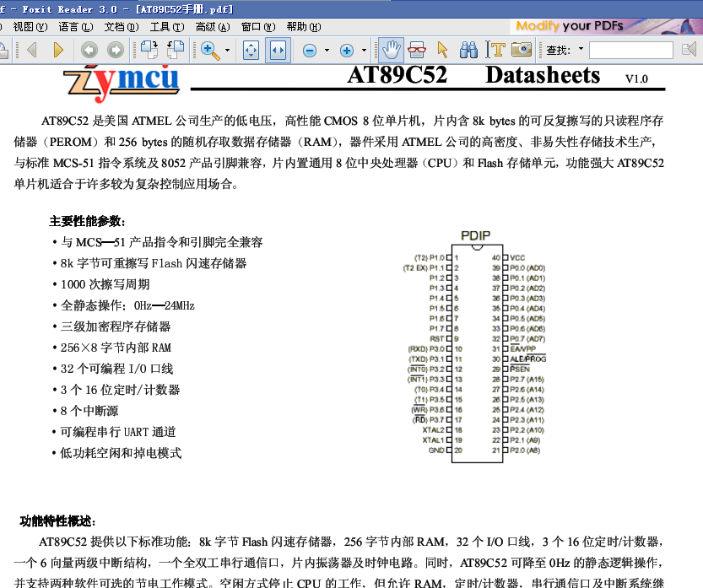This screenshot has height=588, width=703.
Task: Select the Hand tool
Action: 391,51
